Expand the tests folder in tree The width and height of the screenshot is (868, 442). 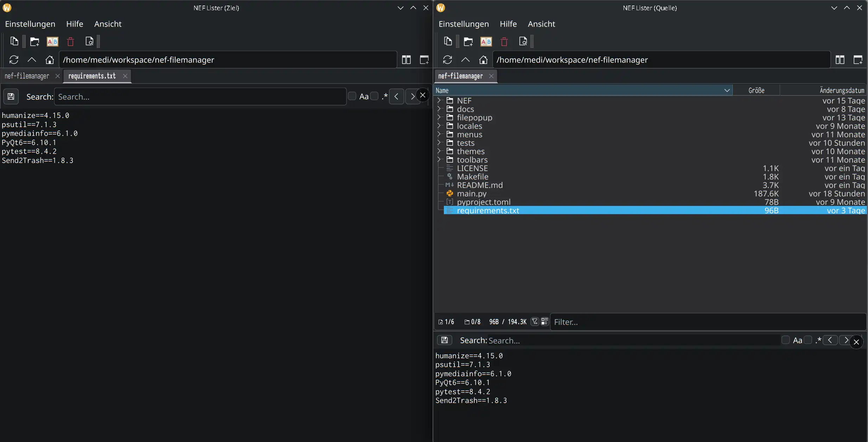click(x=439, y=143)
